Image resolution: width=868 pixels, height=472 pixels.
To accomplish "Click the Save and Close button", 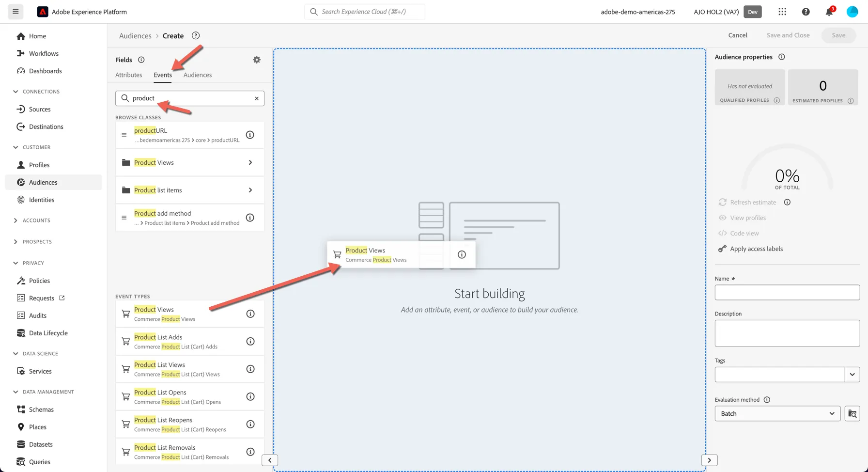I will point(788,35).
